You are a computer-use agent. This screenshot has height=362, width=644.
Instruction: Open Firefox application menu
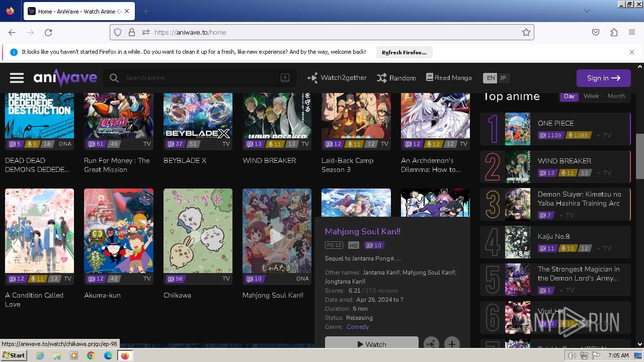tap(632, 32)
